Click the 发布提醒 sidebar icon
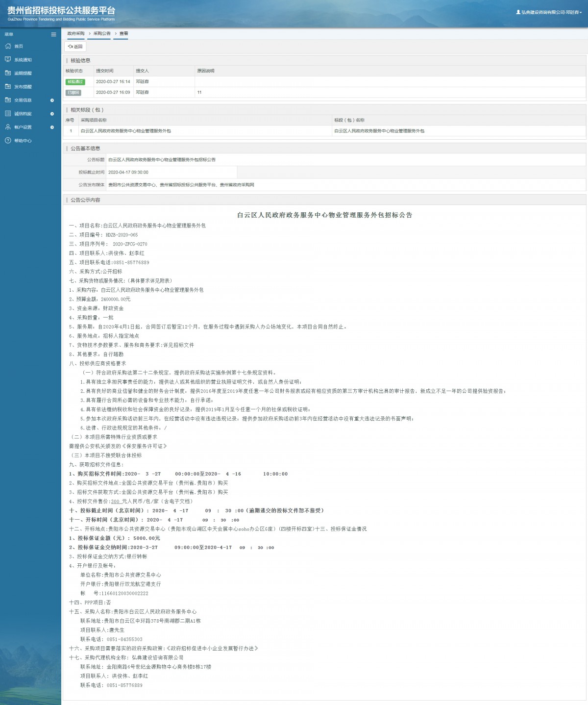588x705 pixels. coord(8,86)
